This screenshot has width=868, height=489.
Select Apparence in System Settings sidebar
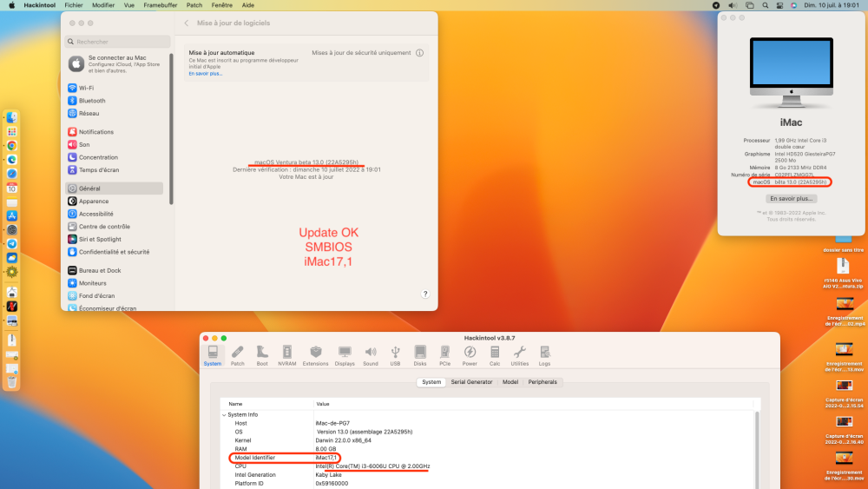tap(114, 201)
